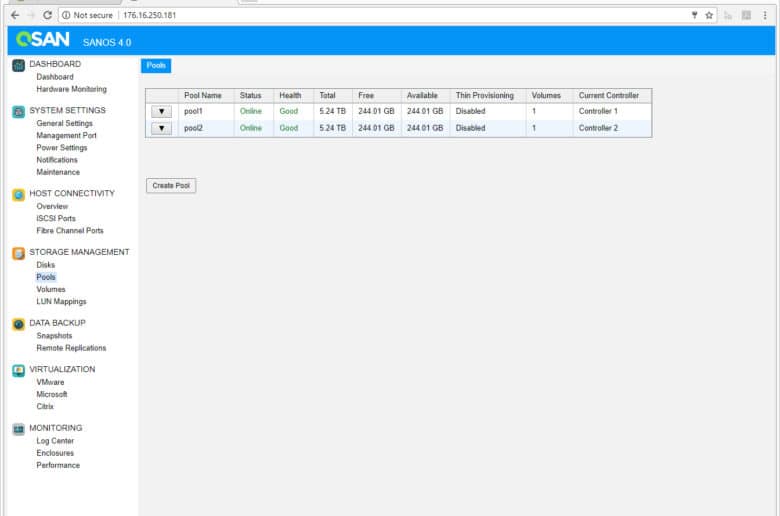780x516 pixels.
Task: Click the HOST CONNECTIVITY heading
Action: (x=72, y=194)
